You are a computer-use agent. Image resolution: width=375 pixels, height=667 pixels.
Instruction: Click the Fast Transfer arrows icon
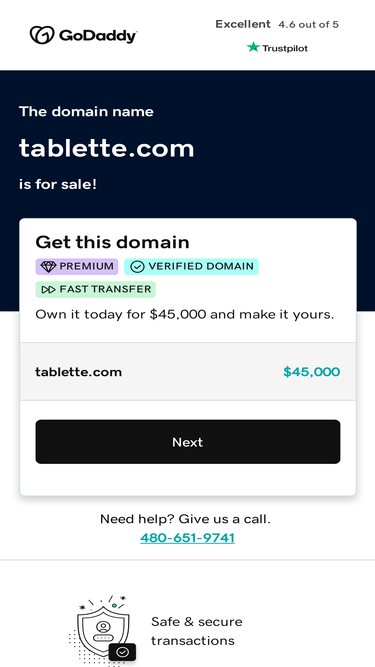coord(48,290)
